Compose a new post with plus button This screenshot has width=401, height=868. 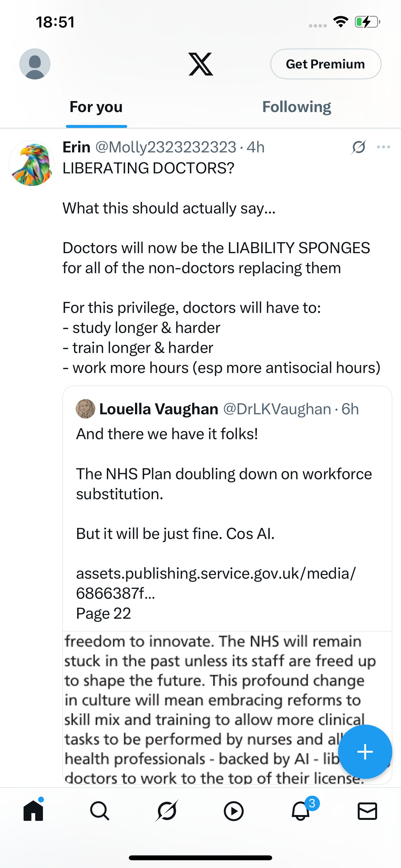pyautogui.click(x=365, y=751)
